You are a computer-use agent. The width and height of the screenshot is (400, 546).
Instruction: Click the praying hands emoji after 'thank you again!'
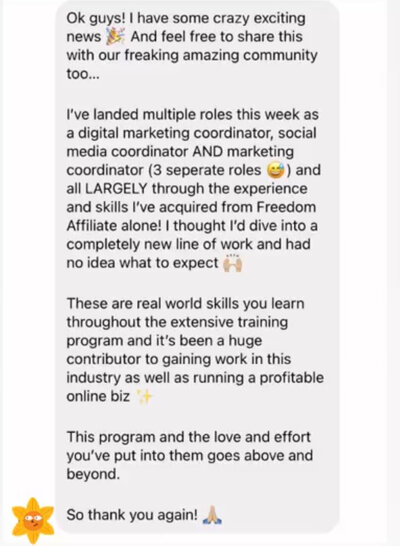(212, 515)
